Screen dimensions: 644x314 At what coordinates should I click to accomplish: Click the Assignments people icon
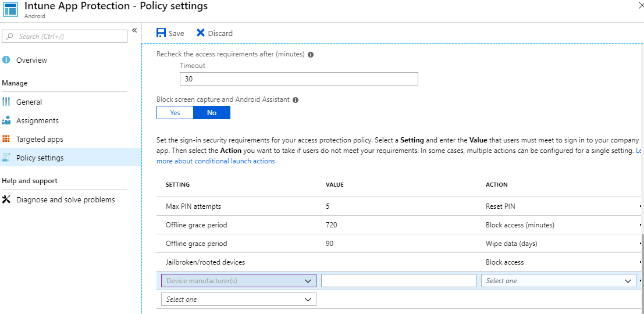(6, 120)
